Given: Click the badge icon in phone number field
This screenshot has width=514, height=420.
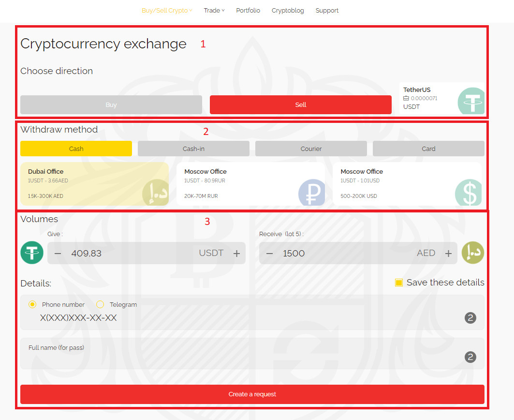Looking at the screenshot, I should click(x=470, y=318).
